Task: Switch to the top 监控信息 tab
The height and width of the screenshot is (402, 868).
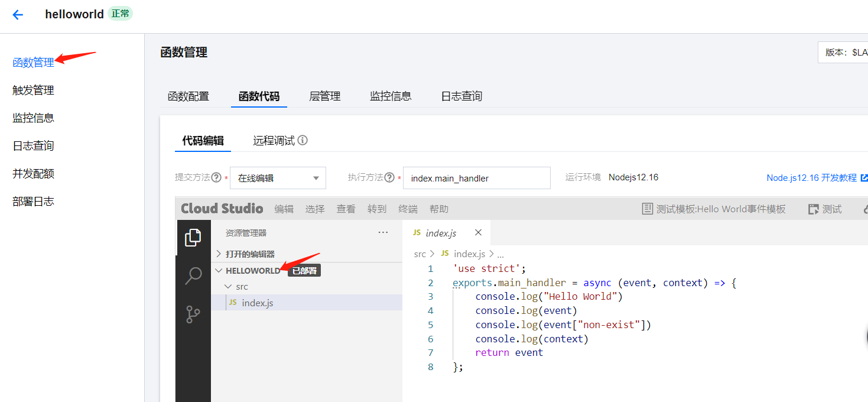Action: click(391, 96)
